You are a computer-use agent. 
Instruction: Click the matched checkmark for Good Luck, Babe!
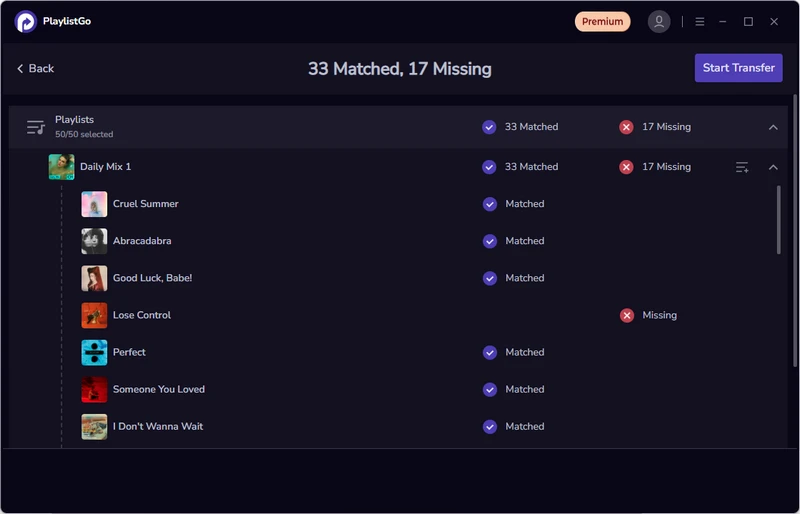[490, 278]
